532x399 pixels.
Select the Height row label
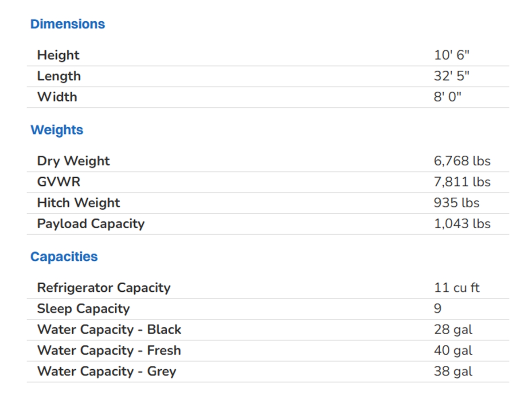tap(58, 55)
